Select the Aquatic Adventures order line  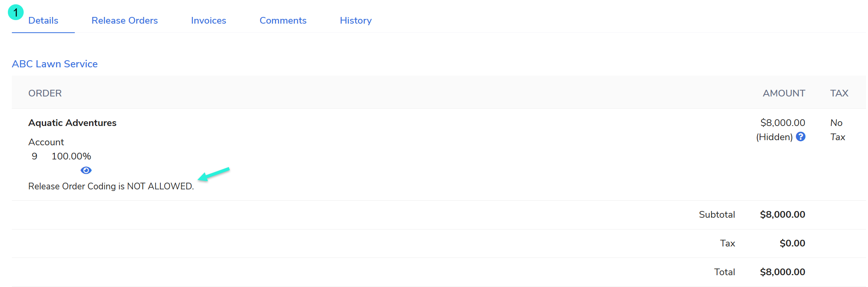pyautogui.click(x=72, y=123)
